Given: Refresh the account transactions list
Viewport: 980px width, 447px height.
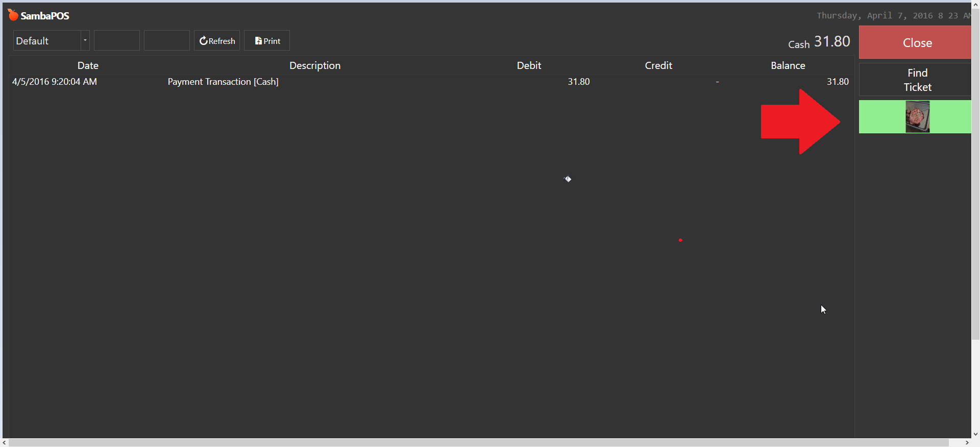Looking at the screenshot, I should 217,41.
